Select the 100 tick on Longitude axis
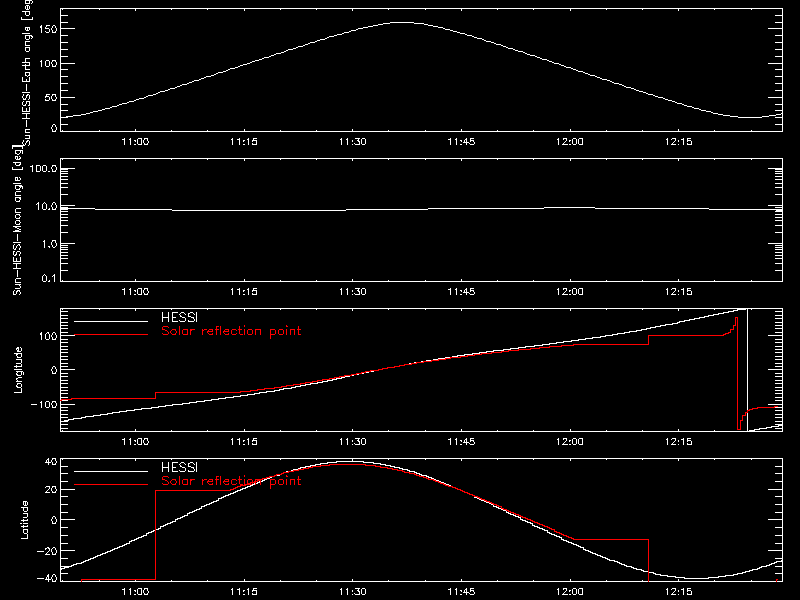Screen dimensions: 800x600 click(x=48, y=336)
